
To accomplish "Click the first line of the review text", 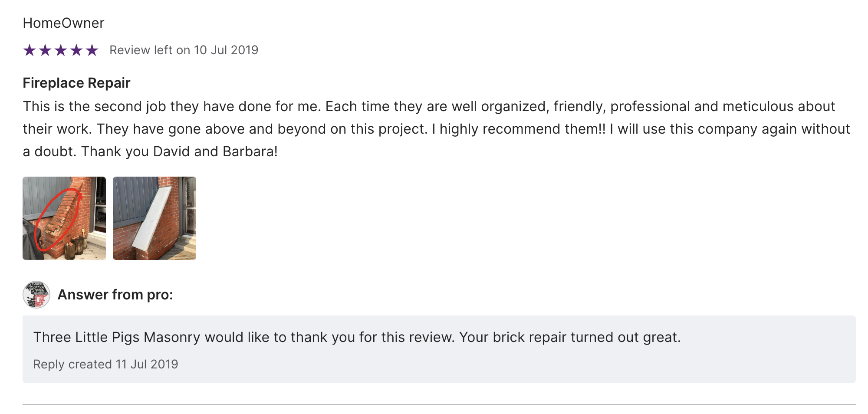I will (429, 106).
